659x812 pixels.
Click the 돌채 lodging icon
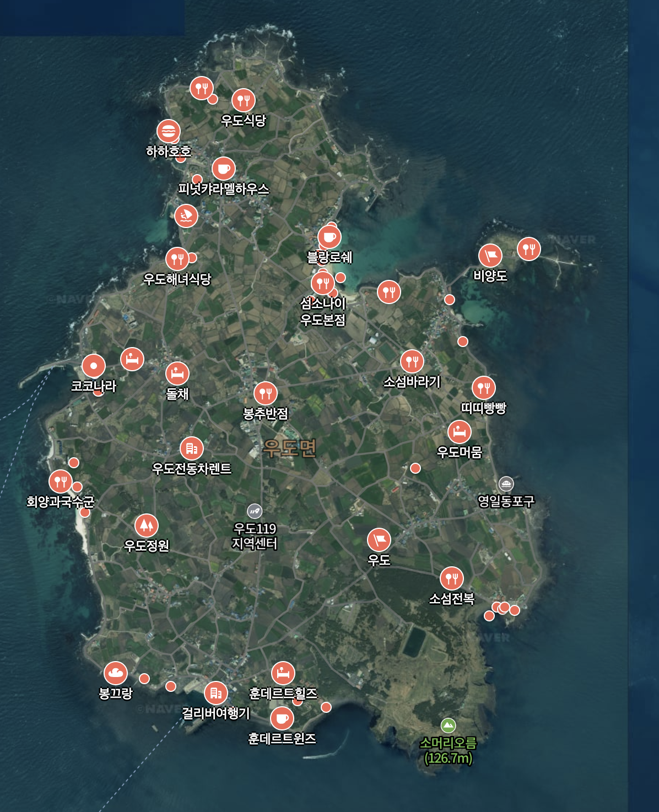(x=177, y=373)
